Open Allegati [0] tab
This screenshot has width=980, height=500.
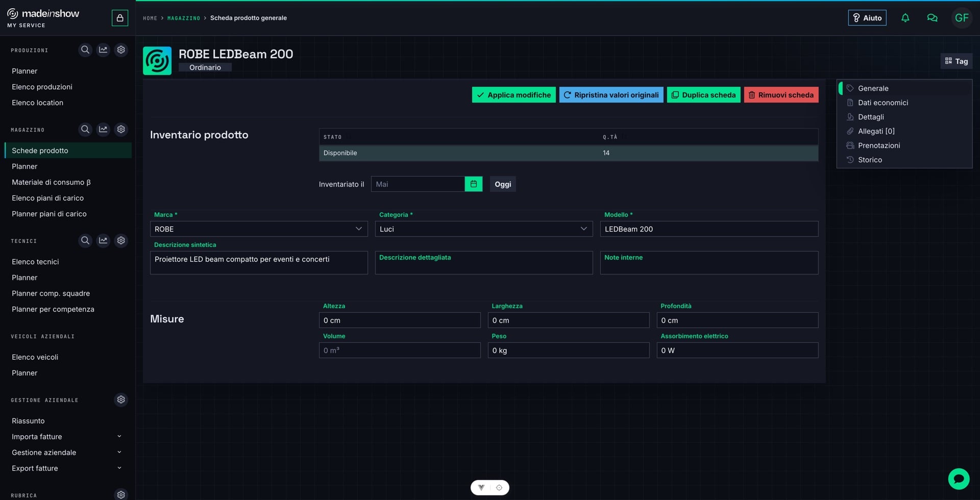coord(904,131)
